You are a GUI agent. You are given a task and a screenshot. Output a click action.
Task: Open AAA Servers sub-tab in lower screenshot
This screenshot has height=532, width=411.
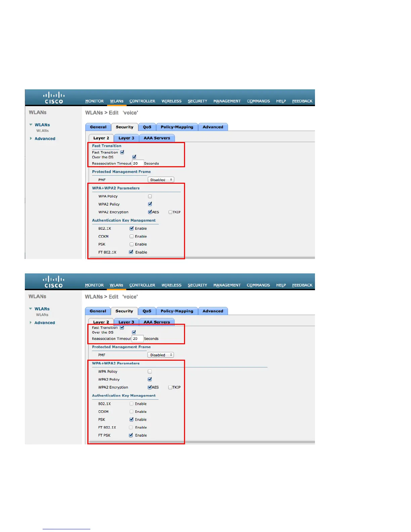click(157, 322)
